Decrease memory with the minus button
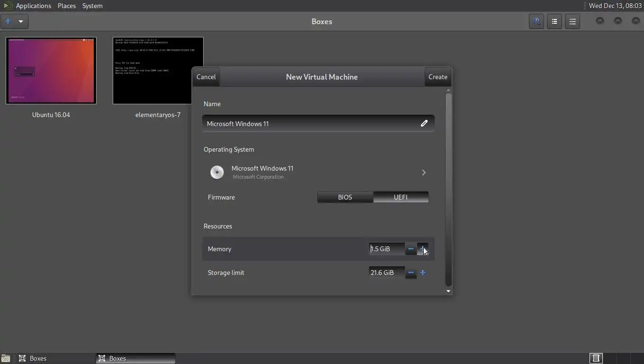644x364 pixels. click(411, 249)
